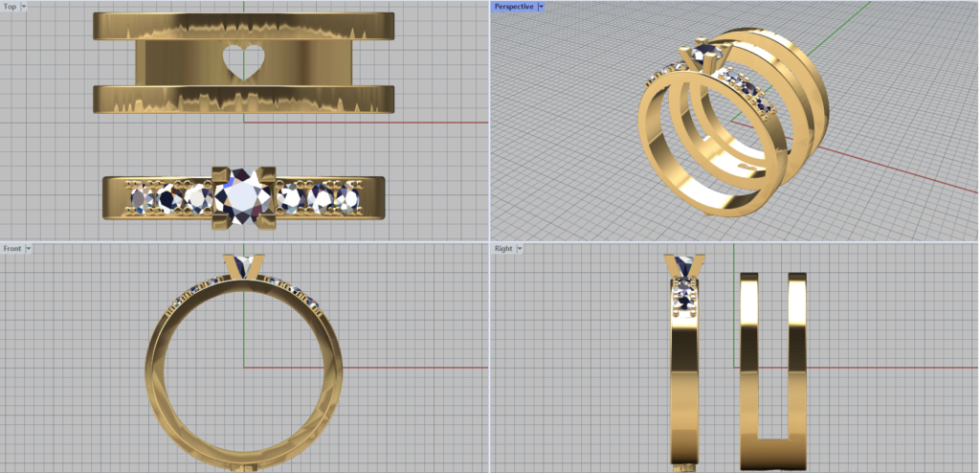This screenshot has width=980, height=473.
Task: Click the Right viewport title label
Action: 503,248
